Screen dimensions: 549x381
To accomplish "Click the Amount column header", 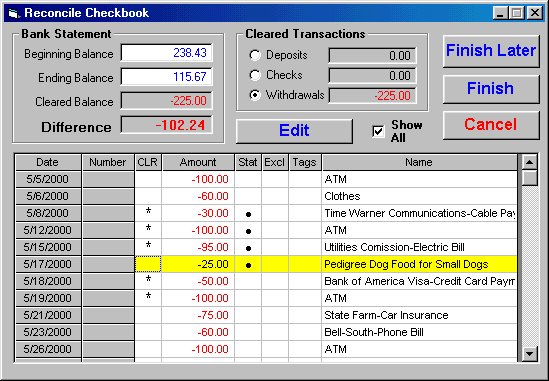I will [198, 162].
